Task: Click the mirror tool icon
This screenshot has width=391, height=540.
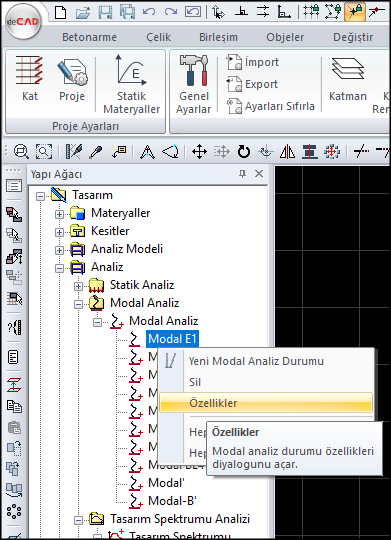Action: 287,152
